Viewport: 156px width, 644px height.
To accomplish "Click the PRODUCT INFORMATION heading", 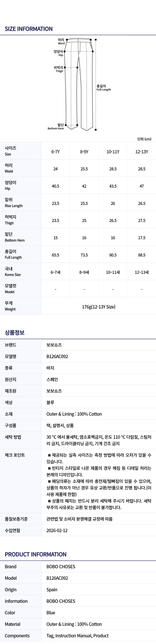I will click(36, 554).
